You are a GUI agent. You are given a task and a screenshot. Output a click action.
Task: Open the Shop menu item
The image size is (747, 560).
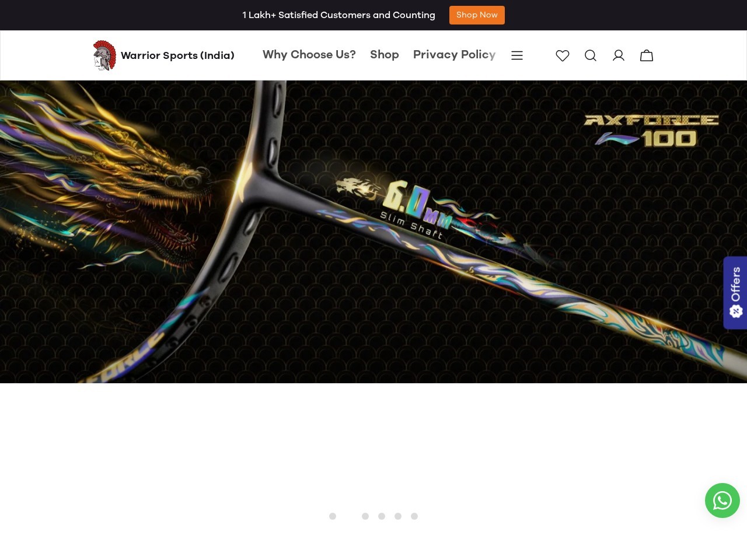coord(384,55)
